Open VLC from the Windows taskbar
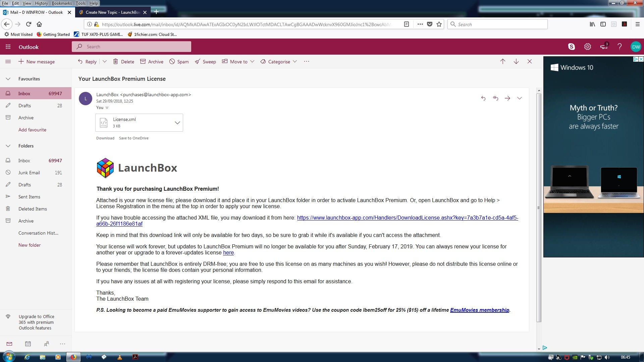 pos(120,357)
